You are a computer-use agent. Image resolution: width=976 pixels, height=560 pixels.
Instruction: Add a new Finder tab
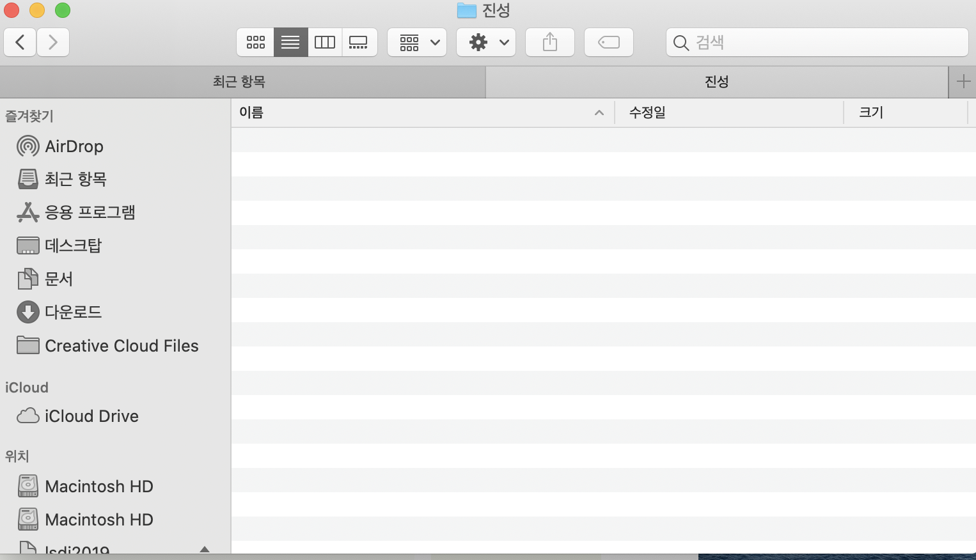point(963,82)
